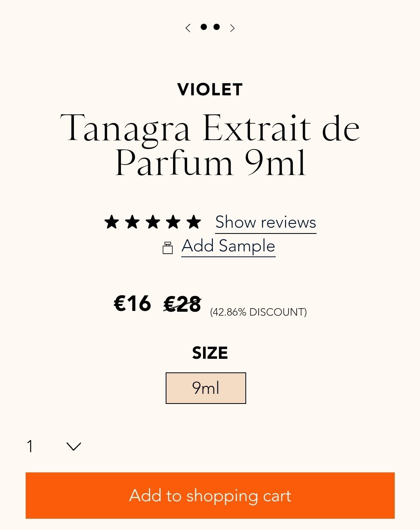This screenshot has height=530, width=420.
Task: Click the quantity value 1
Action: point(30,446)
